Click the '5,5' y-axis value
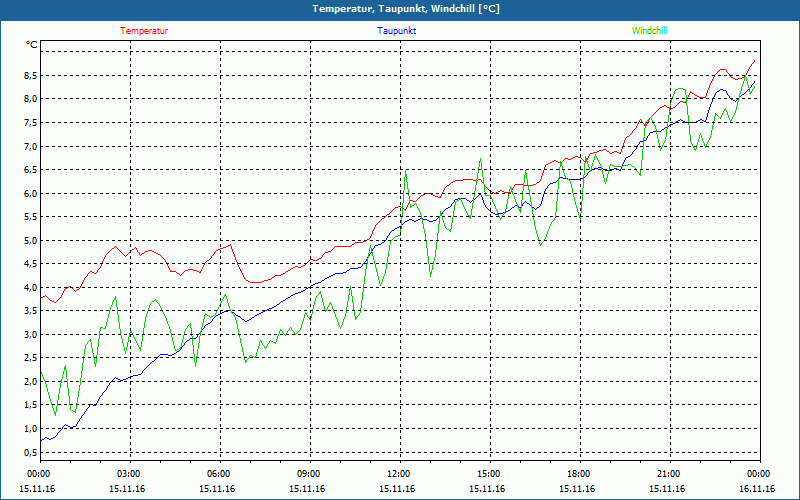This screenshot has height=500, width=800. point(31,217)
